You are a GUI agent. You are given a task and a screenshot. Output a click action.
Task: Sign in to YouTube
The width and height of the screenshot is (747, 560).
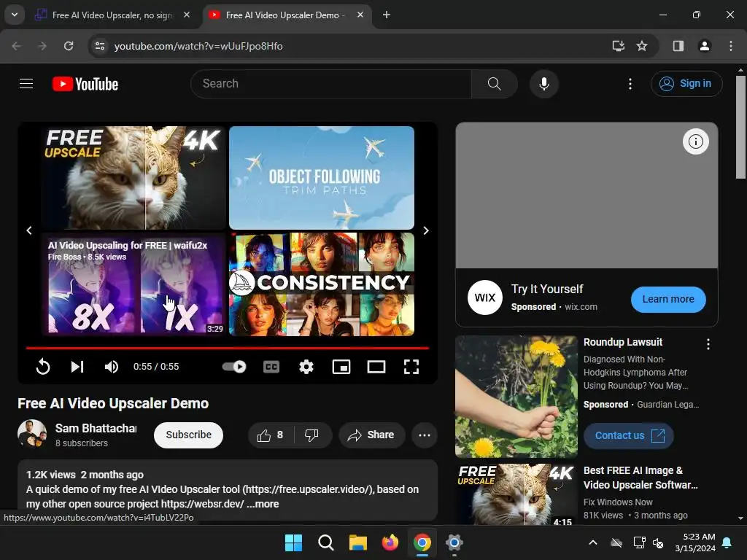[x=686, y=84]
